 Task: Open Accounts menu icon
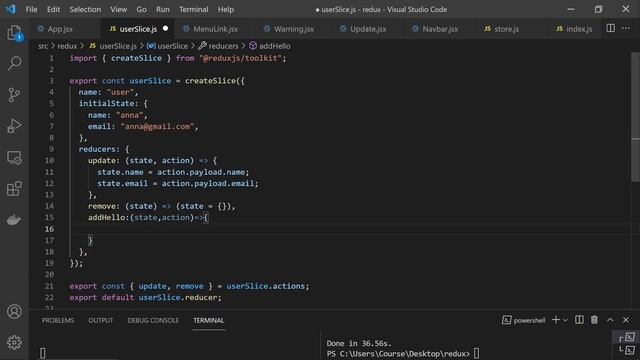pos(14,312)
